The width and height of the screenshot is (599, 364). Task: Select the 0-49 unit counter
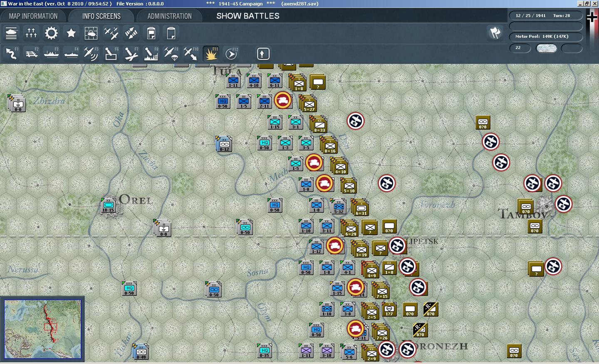click(141, 352)
